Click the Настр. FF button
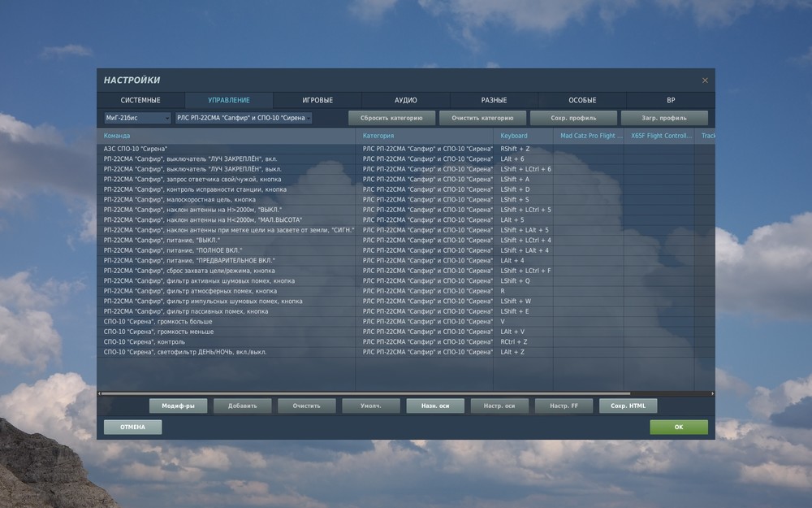The image size is (812, 508). tap(564, 406)
